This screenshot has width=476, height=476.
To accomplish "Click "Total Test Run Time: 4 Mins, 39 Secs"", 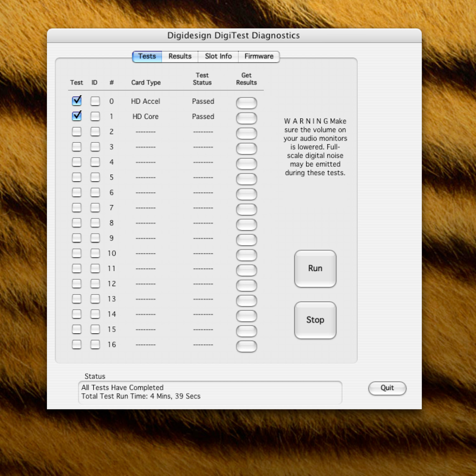I will (141, 396).
